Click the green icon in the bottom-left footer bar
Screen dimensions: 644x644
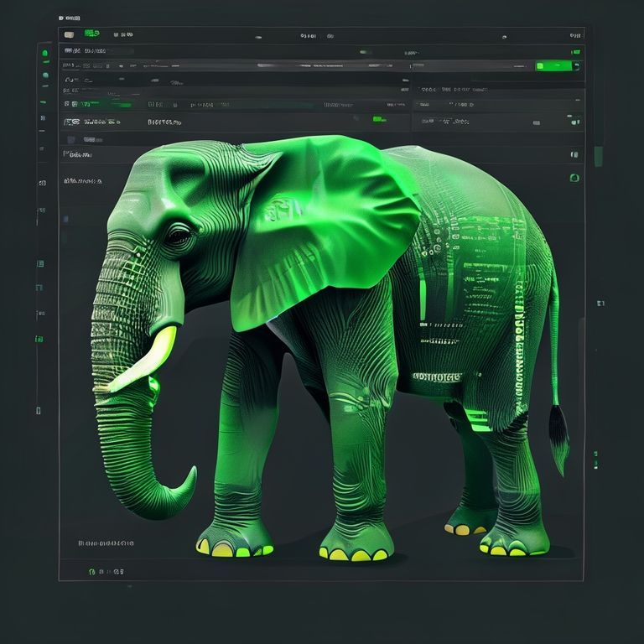tap(92, 572)
